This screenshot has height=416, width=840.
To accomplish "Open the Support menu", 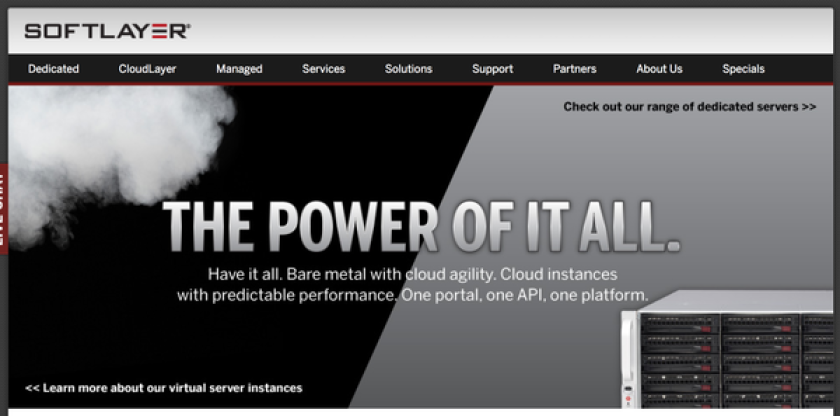I will click(492, 69).
